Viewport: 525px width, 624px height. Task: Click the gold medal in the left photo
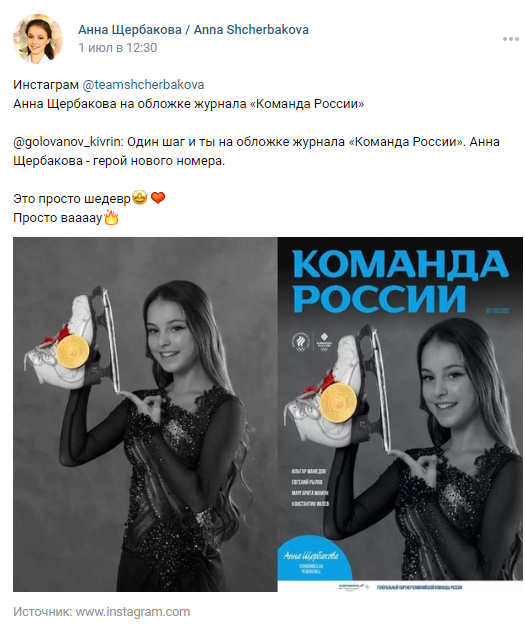coord(73,351)
